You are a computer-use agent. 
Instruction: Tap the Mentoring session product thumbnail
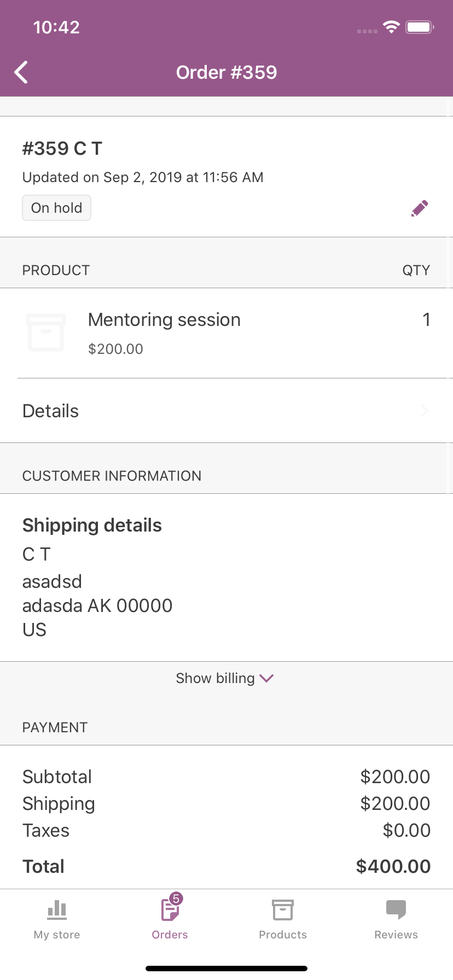[x=46, y=332]
